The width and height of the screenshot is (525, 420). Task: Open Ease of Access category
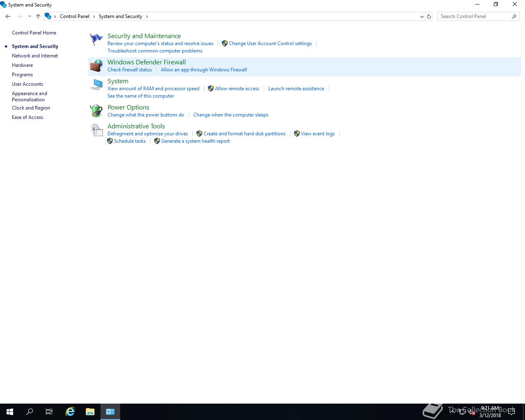click(27, 117)
